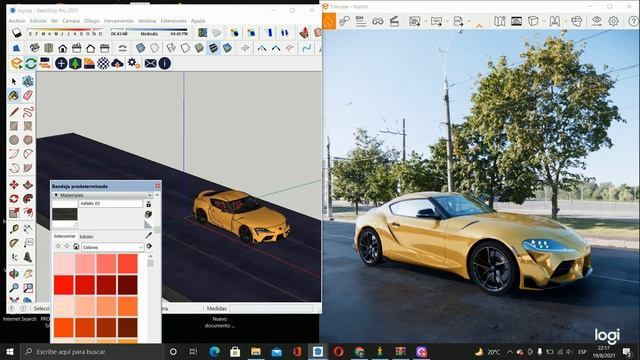
Task: Click the sample paint eyedropper icon
Action: (149, 236)
